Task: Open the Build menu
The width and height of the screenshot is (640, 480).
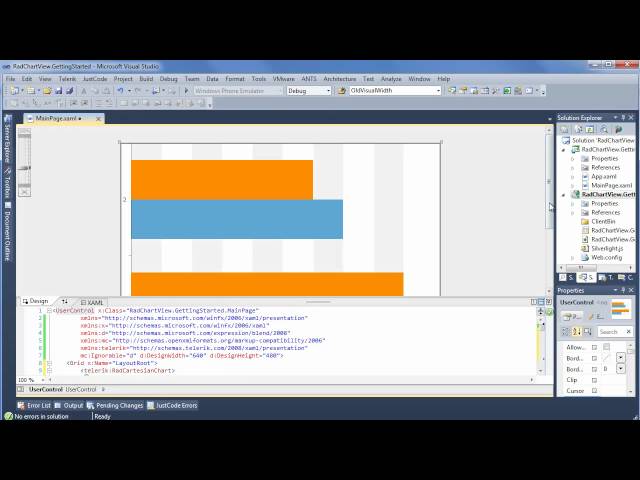Action: coord(146,79)
